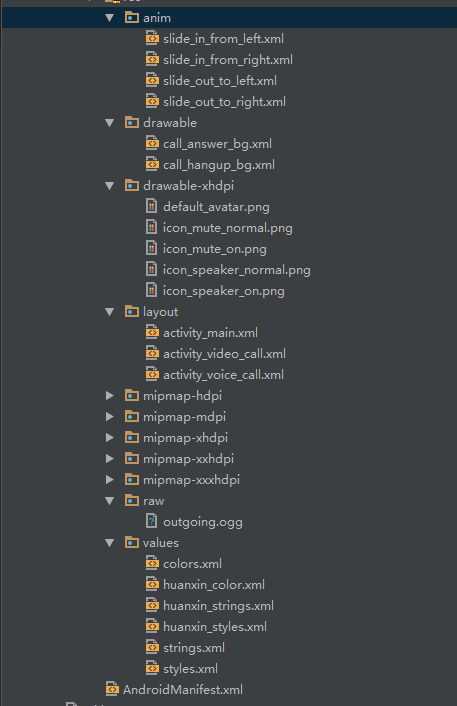Click unknown-file icon of outgoing.ogg
This screenshot has width=457, height=706.
tap(152, 521)
